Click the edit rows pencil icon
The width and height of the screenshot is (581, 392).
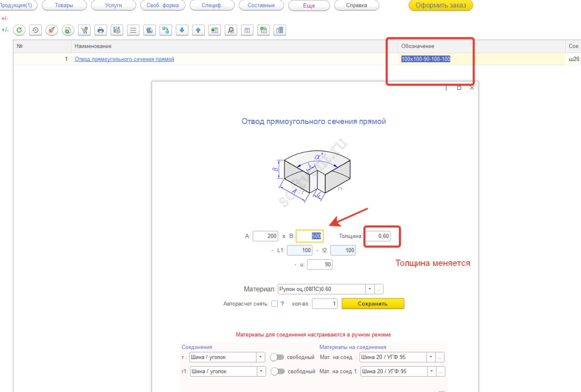coord(150,30)
